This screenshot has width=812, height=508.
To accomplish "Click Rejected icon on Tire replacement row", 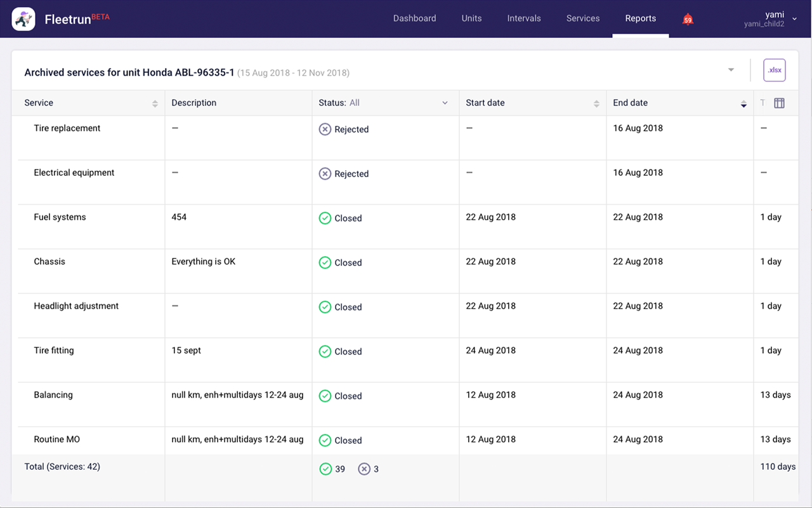I will tap(325, 129).
